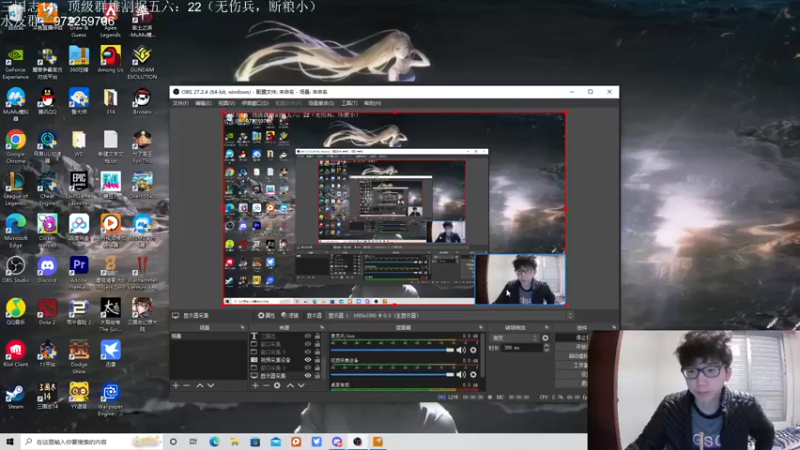800x450 pixels.
Task: Click the 滤镜 filters button
Action: click(290, 315)
